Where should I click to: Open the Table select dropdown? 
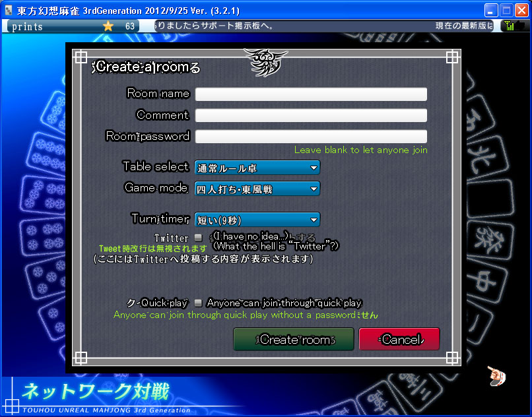point(257,168)
